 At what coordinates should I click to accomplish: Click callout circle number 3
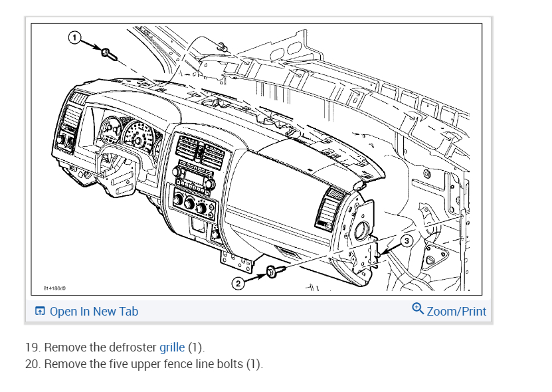click(407, 241)
